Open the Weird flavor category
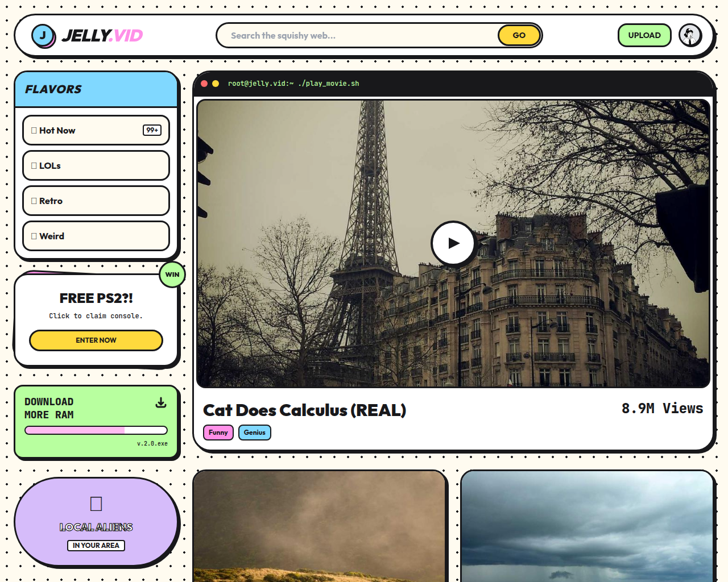The image size is (728, 582). coord(96,236)
